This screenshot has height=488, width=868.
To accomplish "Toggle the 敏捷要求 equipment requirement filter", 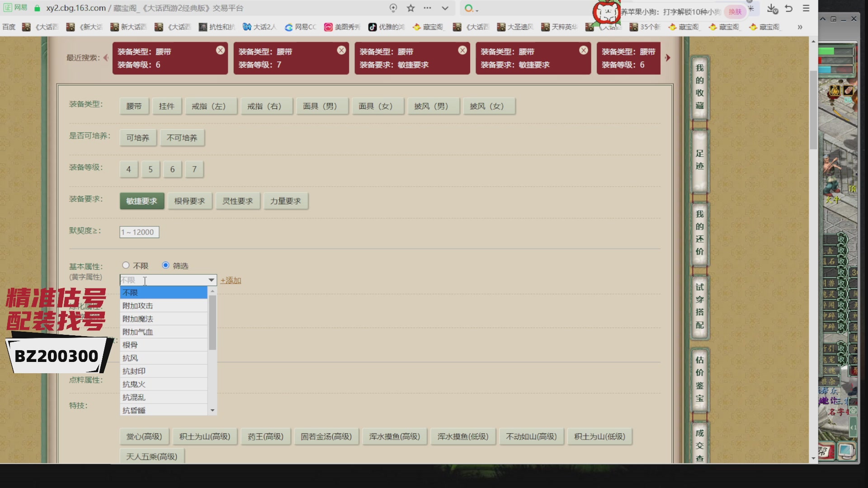I will (142, 201).
